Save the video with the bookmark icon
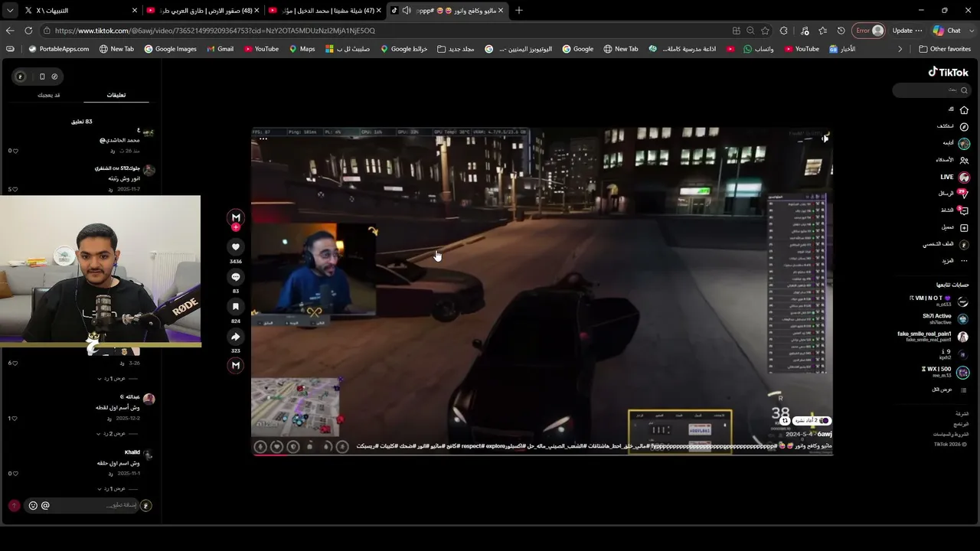980x551 pixels. pos(236,307)
